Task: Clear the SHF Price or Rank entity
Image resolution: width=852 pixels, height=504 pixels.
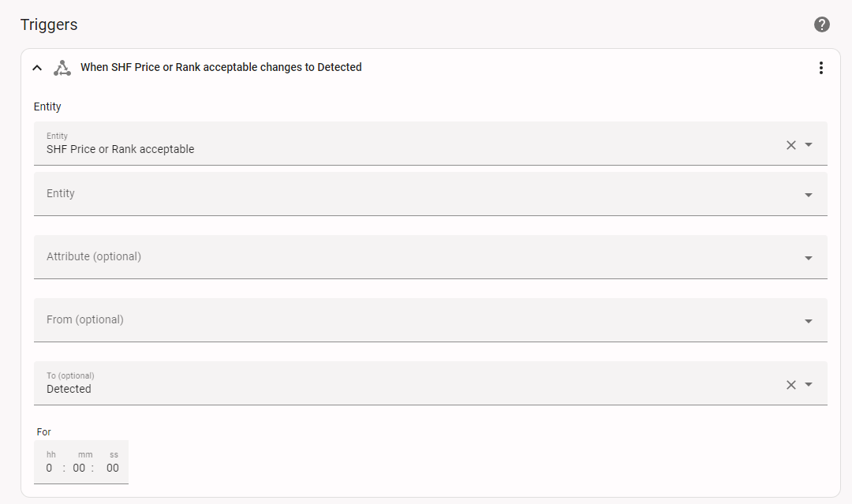Action: [791, 145]
